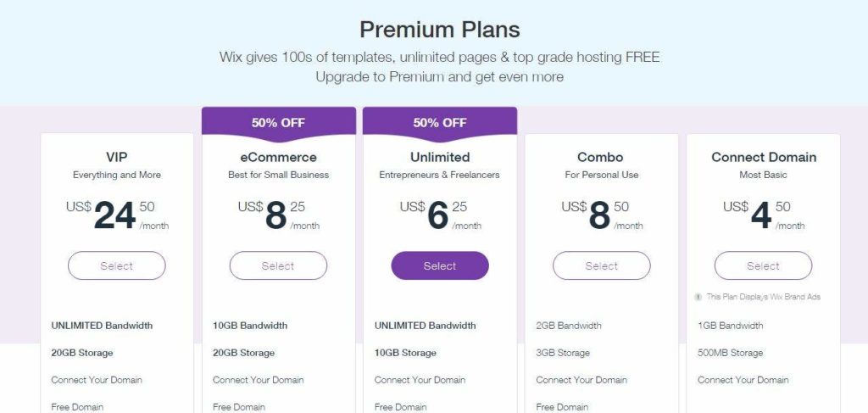868x413 pixels.
Task: Click the 50% OFF banner above Unlimited
Action: tap(440, 122)
